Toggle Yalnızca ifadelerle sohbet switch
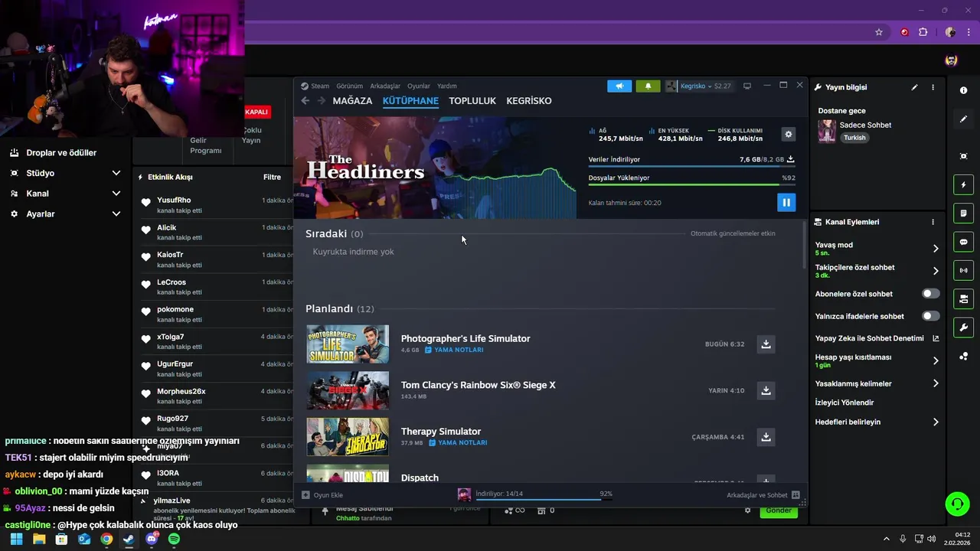Viewport: 980px width, 551px height. coord(931,316)
